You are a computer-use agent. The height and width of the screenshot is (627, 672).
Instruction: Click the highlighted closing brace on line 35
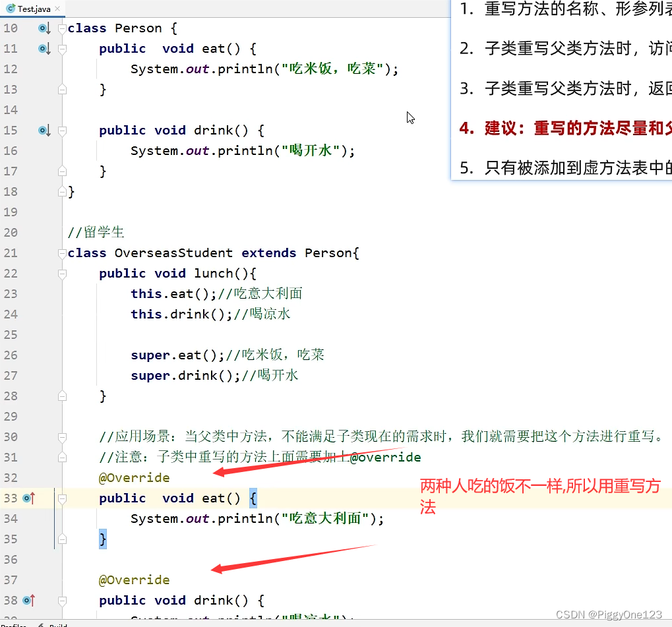coord(103,539)
